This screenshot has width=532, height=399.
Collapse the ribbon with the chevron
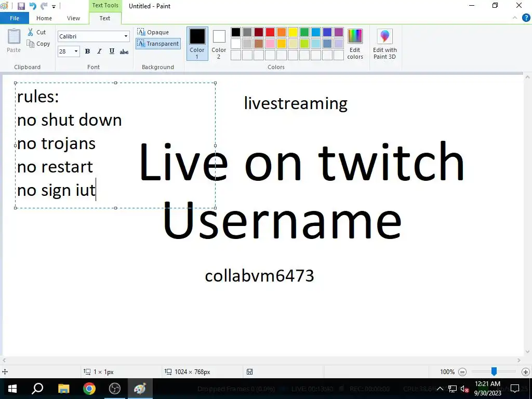(515, 18)
